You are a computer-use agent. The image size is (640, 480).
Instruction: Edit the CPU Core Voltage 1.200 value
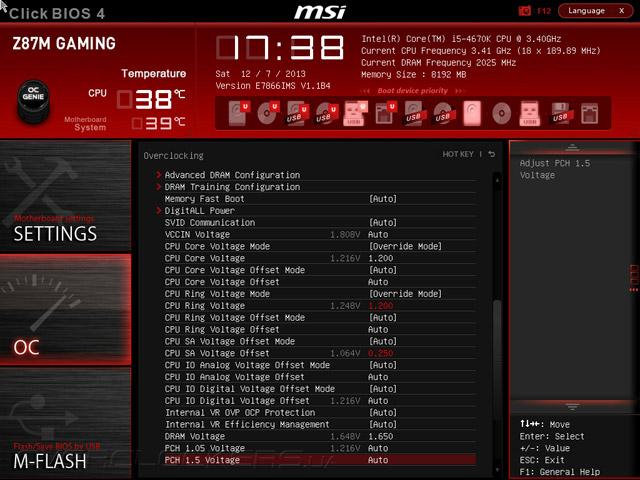pos(380,258)
